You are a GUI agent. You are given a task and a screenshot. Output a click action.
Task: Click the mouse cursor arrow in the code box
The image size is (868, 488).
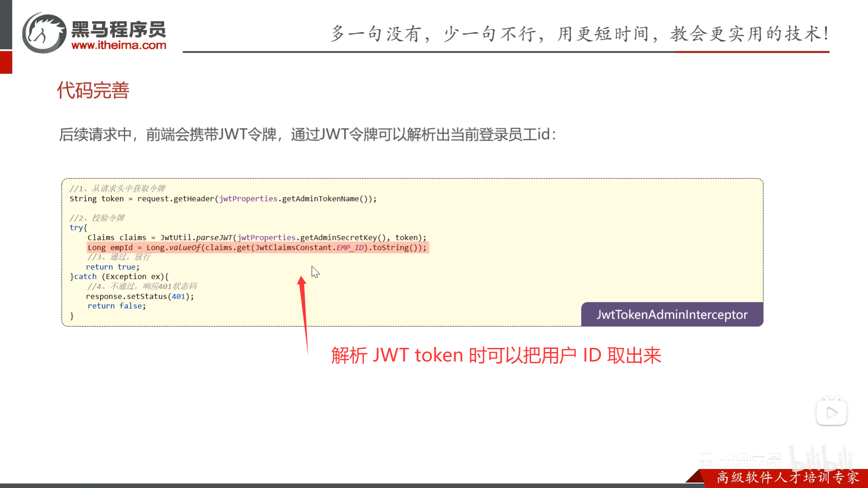pos(315,272)
